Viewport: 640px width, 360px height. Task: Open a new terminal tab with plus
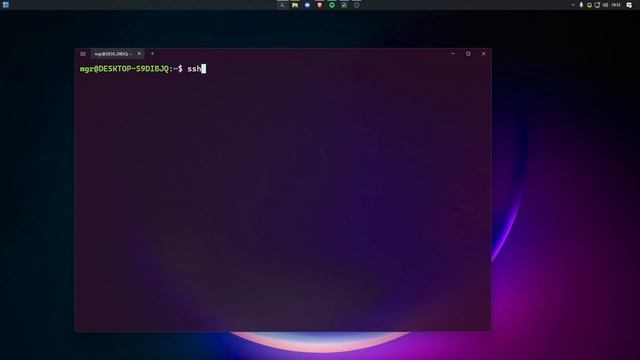coord(152,53)
